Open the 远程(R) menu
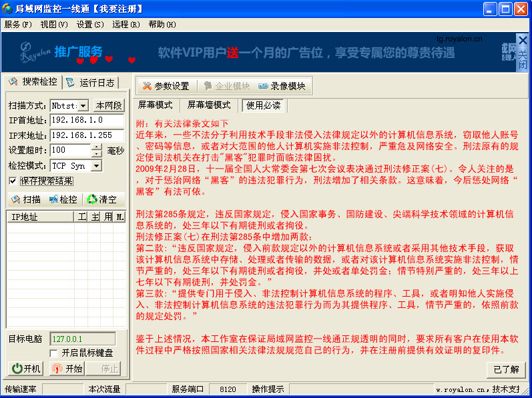 [125, 24]
